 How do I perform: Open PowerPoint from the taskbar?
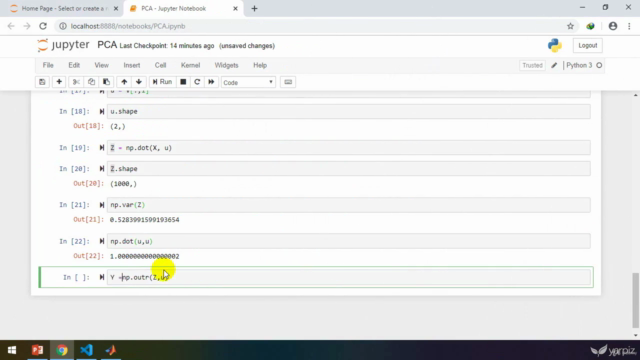37,350
